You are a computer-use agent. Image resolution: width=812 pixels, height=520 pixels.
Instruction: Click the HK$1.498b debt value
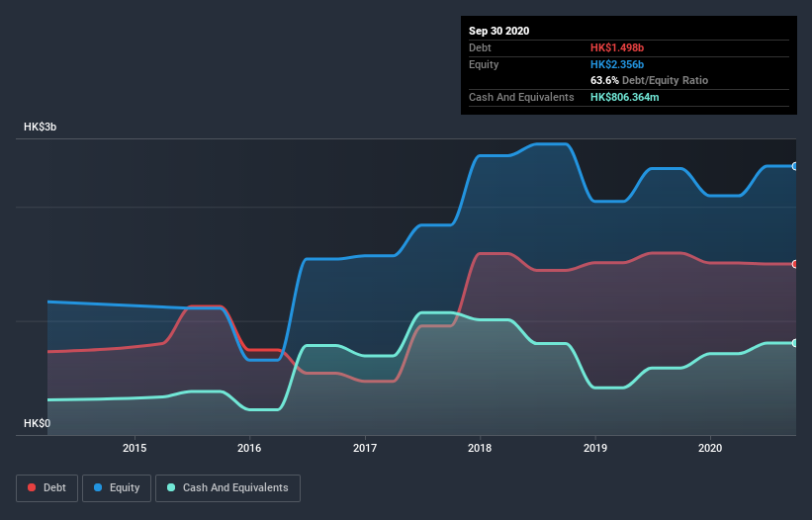617,47
